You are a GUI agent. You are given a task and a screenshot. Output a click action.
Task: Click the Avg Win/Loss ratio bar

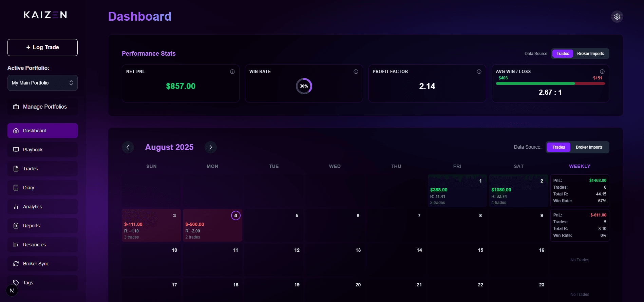(x=550, y=83)
